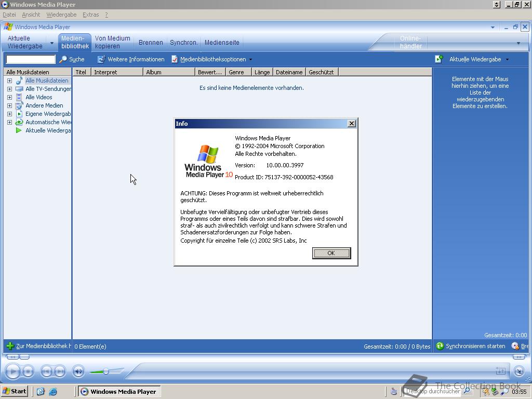
Task: Open the Extras menu
Action: [x=90, y=15]
